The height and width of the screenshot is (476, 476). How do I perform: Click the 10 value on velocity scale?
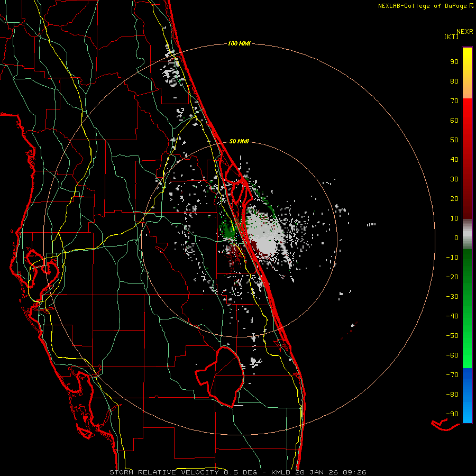point(454,218)
